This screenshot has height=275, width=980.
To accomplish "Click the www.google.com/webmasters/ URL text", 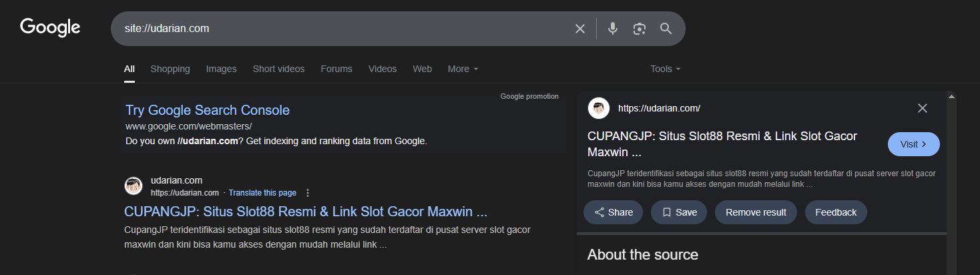I will 188,126.
